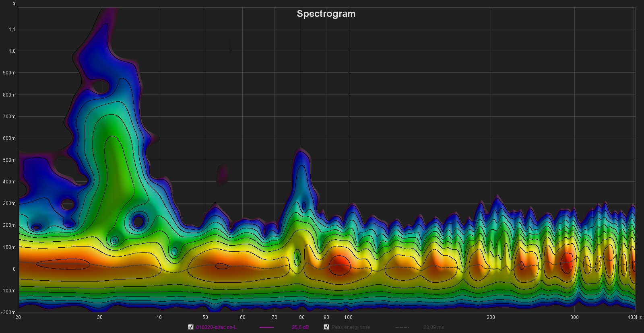Click the -200m label on time axis
644x333 pixels.
(8, 312)
